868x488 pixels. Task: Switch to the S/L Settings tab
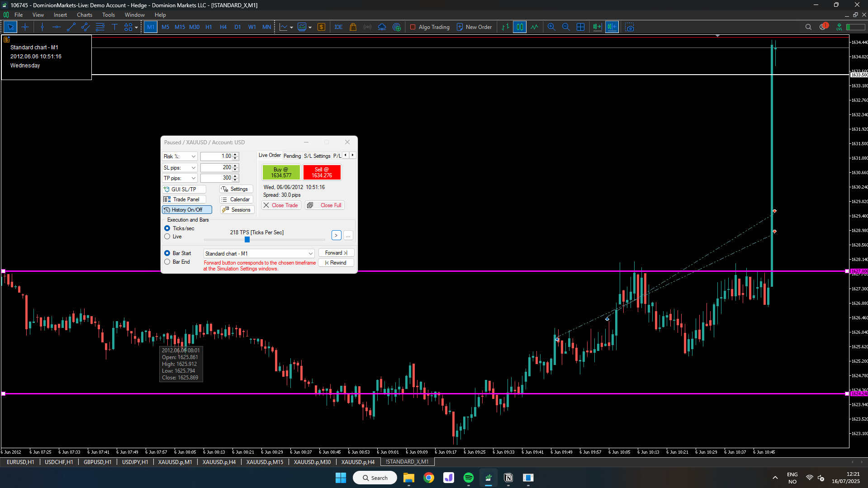317,156
